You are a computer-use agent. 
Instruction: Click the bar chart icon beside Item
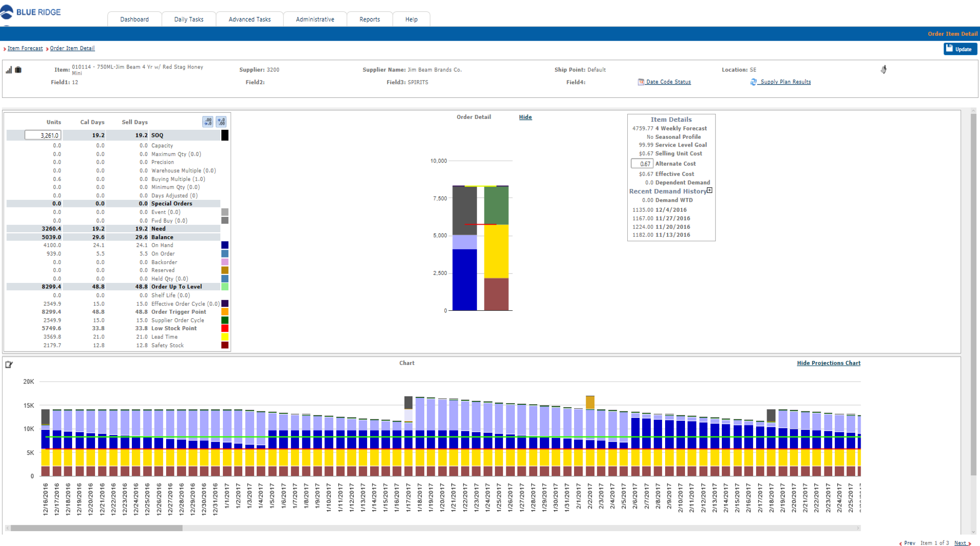[9, 70]
